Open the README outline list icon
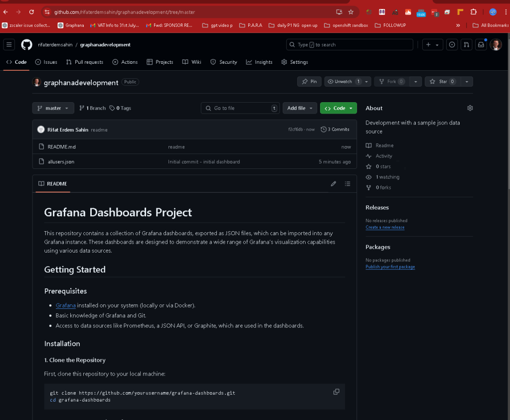This screenshot has height=420, width=510. [x=347, y=184]
